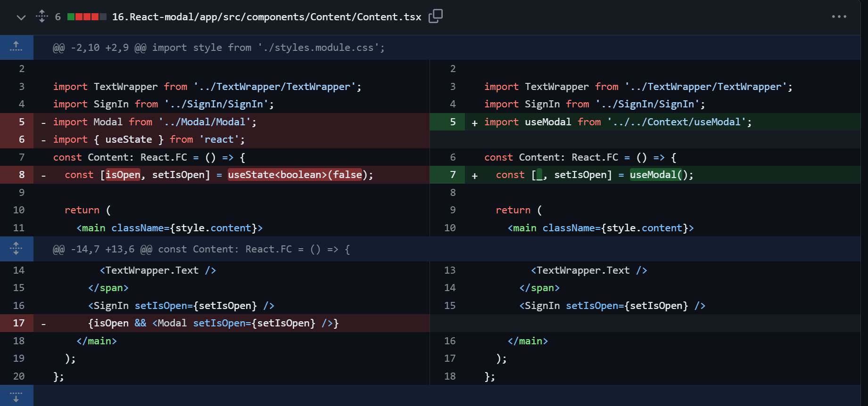Viewport: 868px width, 406px height.
Task: Copy Content.tsx file path to clipboard
Action: pyautogui.click(x=435, y=16)
